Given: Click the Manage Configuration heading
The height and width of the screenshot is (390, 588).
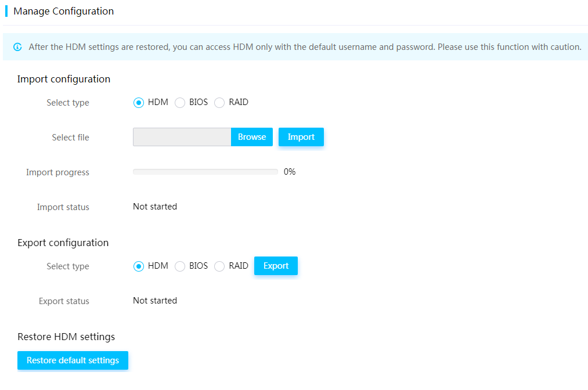Looking at the screenshot, I should pyautogui.click(x=64, y=11).
